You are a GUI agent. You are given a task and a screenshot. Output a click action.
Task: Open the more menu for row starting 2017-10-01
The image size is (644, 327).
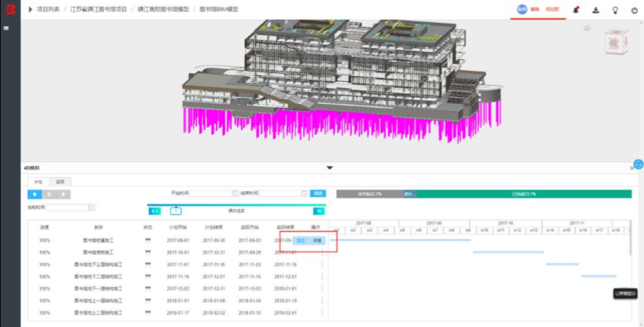(x=322, y=253)
